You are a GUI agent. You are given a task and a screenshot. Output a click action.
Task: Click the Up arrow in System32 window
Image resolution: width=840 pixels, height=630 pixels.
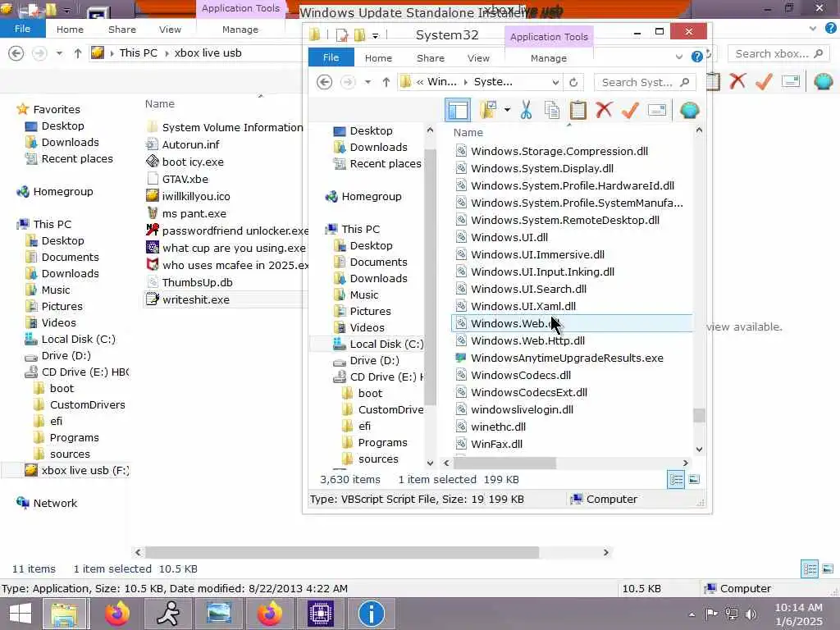[x=386, y=82]
